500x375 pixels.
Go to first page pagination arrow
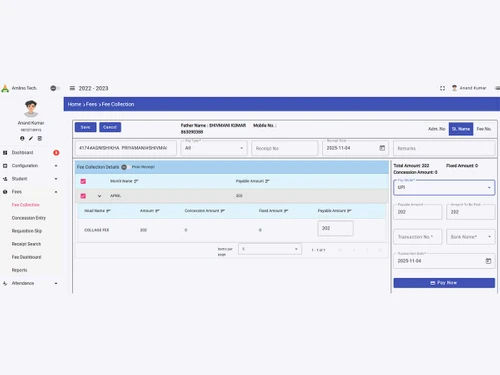pyautogui.click(x=340, y=250)
